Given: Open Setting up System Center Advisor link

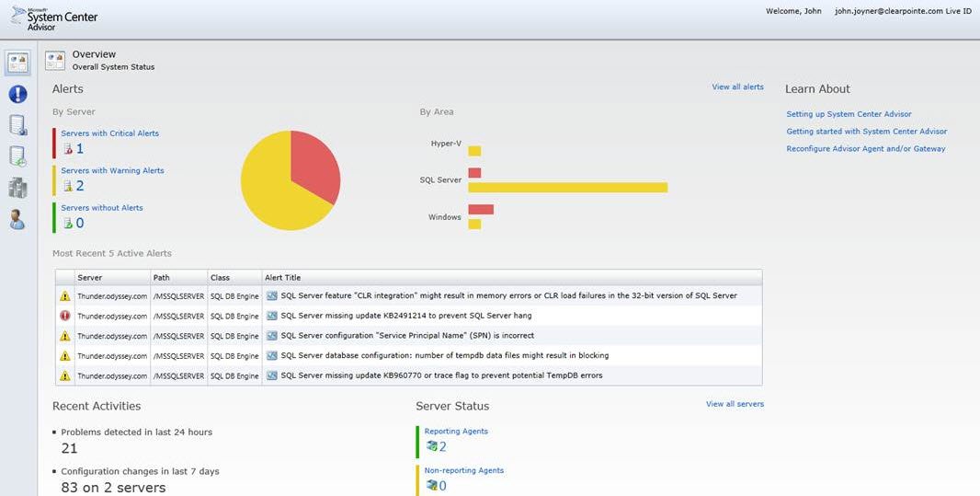Looking at the screenshot, I should tap(849, 114).
